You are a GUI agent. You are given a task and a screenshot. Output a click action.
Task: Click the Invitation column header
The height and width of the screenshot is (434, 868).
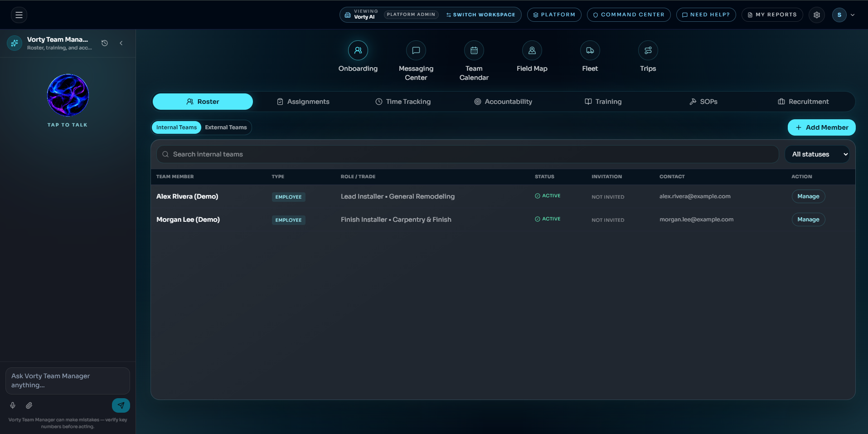coord(606,176)
